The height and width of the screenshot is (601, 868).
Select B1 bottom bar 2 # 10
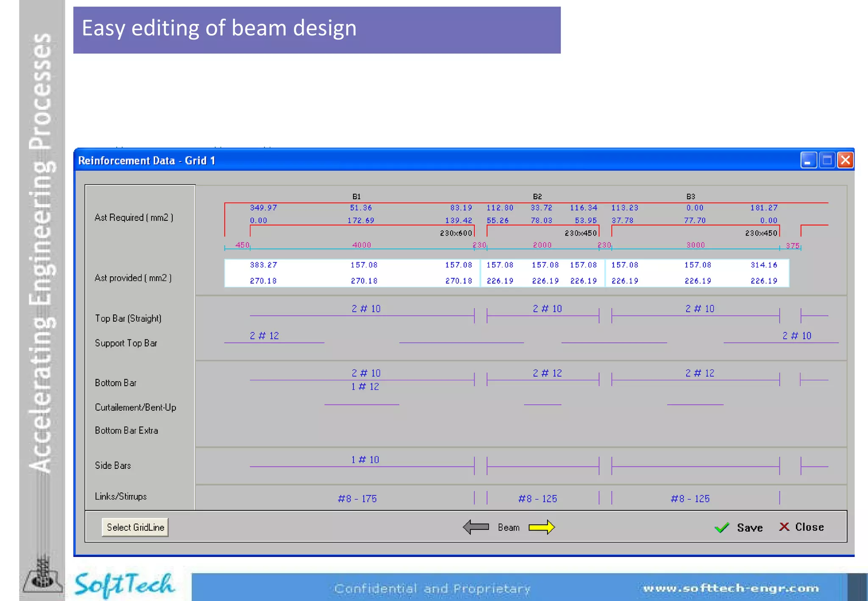[x=366, y=373]
